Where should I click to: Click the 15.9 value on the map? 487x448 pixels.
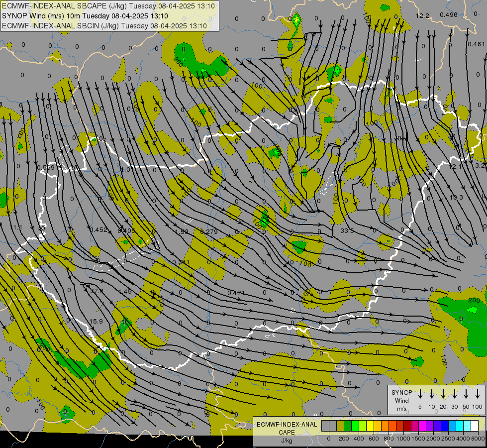pos(96,321)
